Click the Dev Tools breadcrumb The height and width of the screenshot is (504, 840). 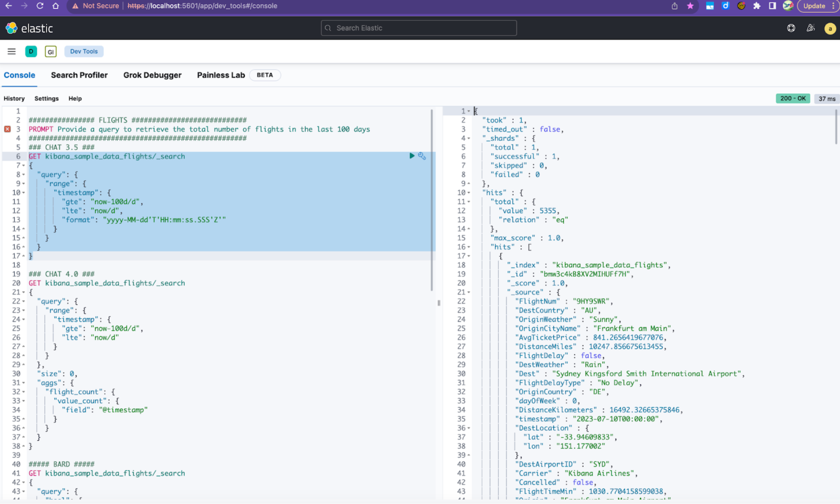click(x=84, y=51)
